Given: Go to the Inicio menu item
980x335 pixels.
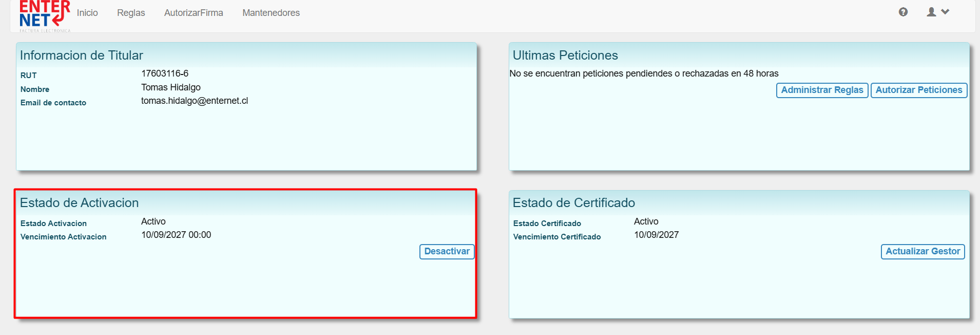Looking at the screenshot, I should (x=87, y=13).
